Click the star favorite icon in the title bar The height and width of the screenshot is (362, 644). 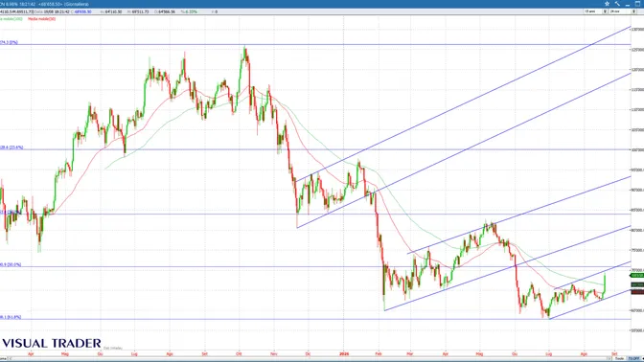[x=607, y=4]
